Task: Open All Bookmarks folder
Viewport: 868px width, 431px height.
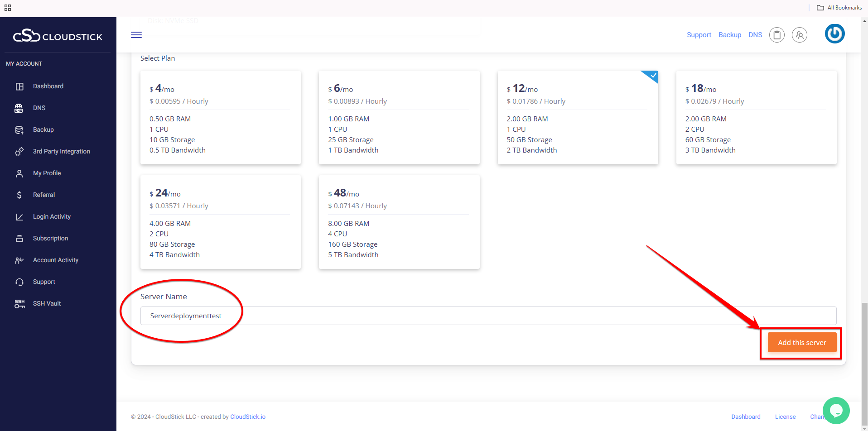Action: (839, 8)
